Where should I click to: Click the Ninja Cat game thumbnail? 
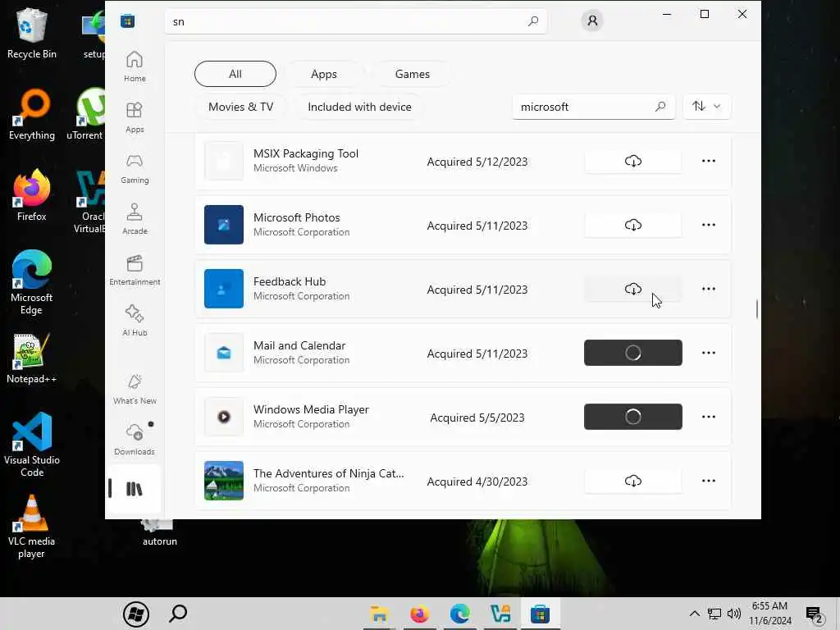[x=224, y=481]
